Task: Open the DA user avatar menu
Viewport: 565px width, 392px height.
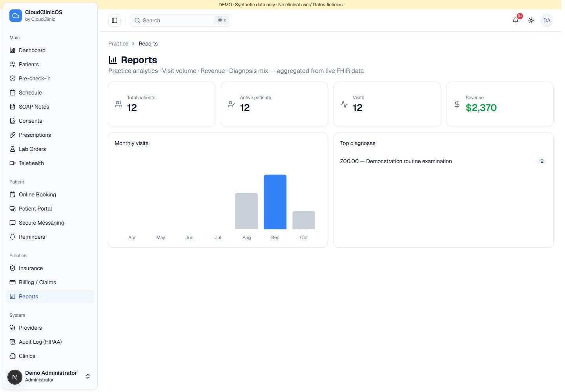Action: click(547, 20)
